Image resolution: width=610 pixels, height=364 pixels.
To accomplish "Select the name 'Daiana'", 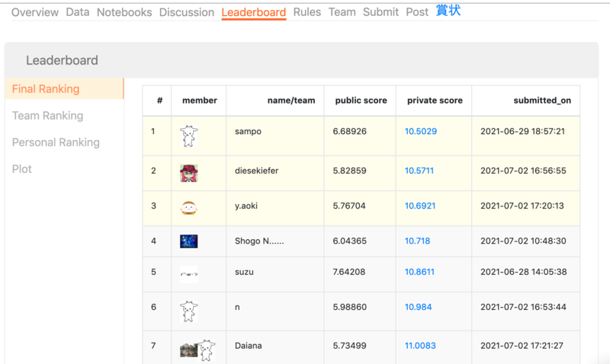I will coord(249,346).
